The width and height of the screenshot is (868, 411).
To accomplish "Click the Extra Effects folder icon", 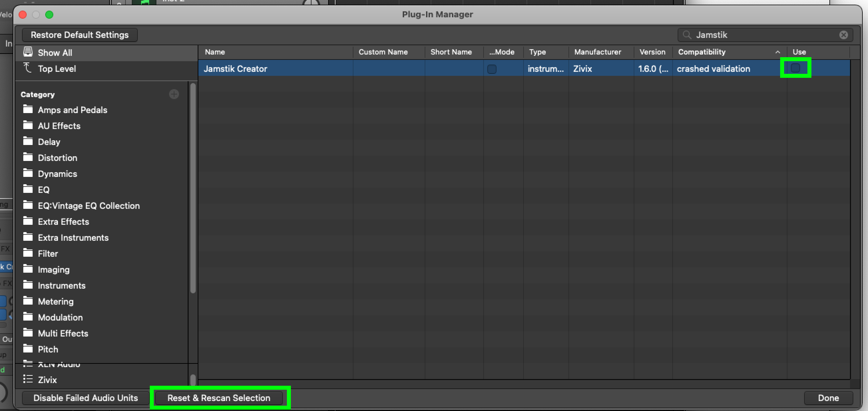I will (28, 221).
